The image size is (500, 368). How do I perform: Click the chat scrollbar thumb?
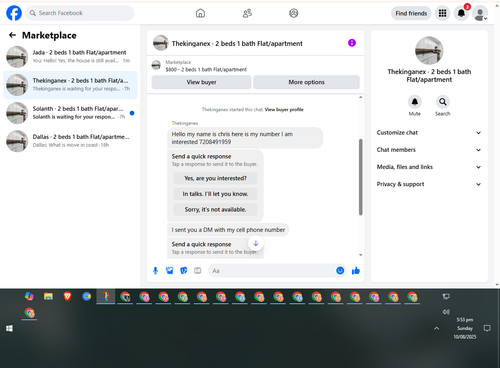pyautogui.click(x=360, y=177)
